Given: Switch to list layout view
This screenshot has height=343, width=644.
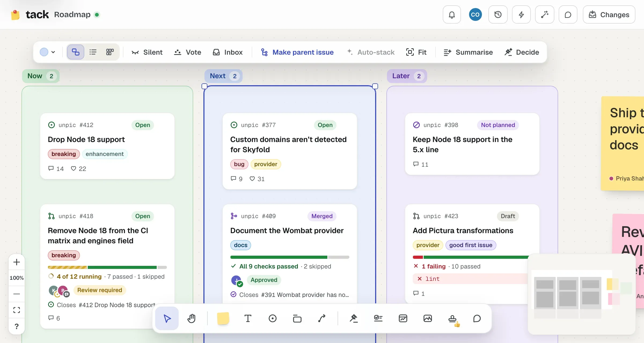Looking at the screenshot, I should pos(93,52).
